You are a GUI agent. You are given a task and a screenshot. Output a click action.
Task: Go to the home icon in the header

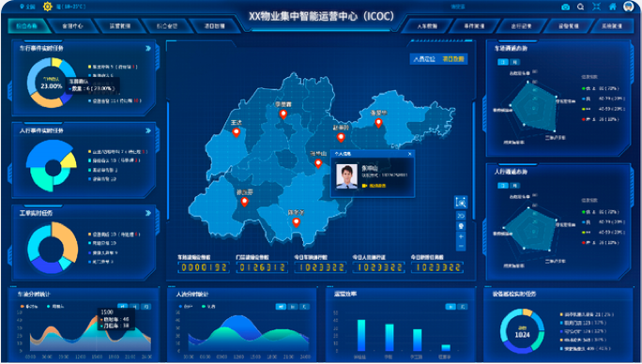pyautogui.click(x=613, y=7)
